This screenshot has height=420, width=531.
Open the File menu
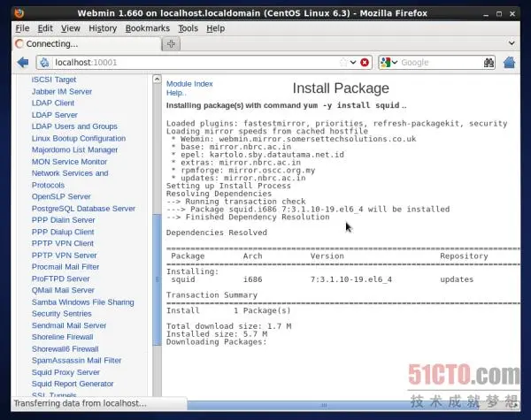(22, 28)
